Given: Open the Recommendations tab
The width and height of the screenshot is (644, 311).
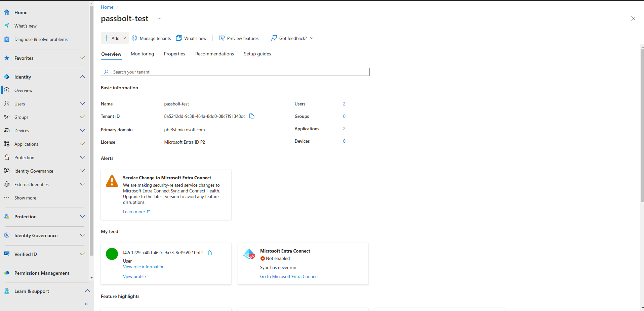Looking at the screenshot, I should 214,54.
